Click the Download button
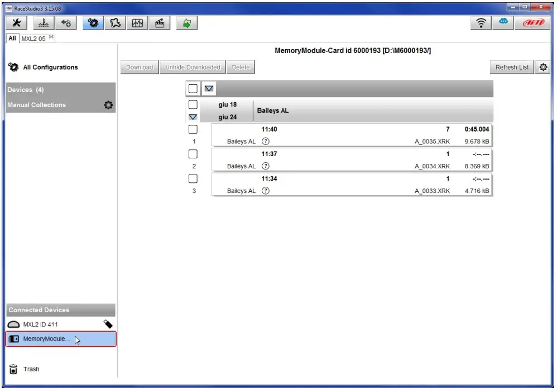The width and height of the screenshot is (557, 392). [140, 67]
